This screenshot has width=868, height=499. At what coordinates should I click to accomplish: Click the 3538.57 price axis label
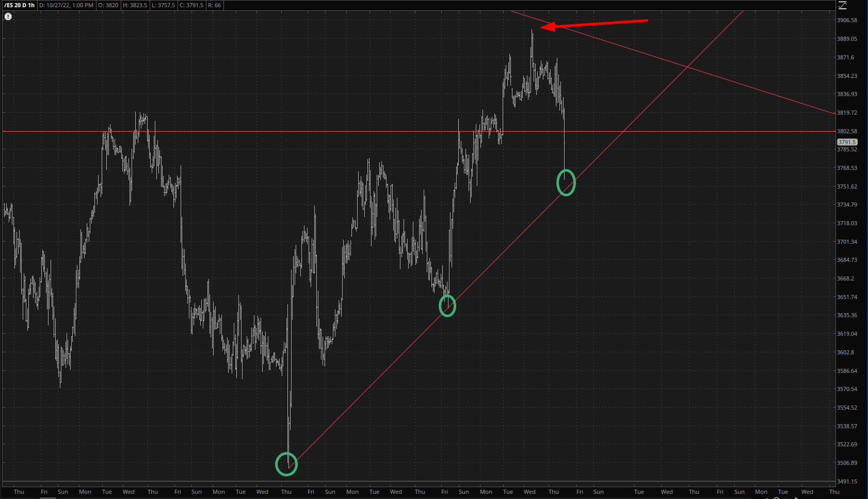[x=847, y=426]
